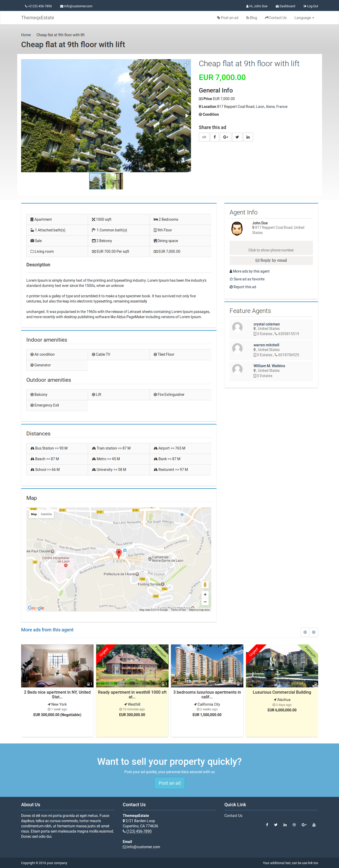The width and height of the screenshot is (339, 868).
Task: Open footer Twitter icon
Action: [276, 824]
